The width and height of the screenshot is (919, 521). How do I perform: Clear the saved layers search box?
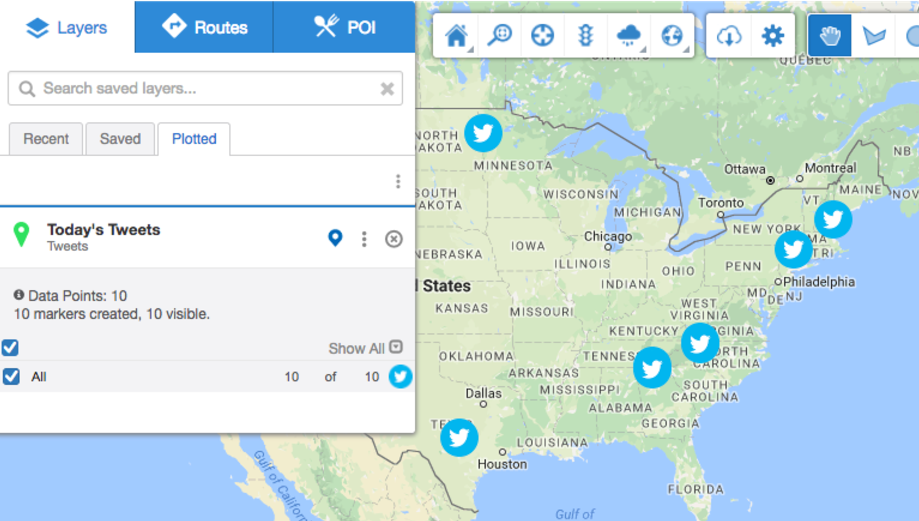pos(387,89)
